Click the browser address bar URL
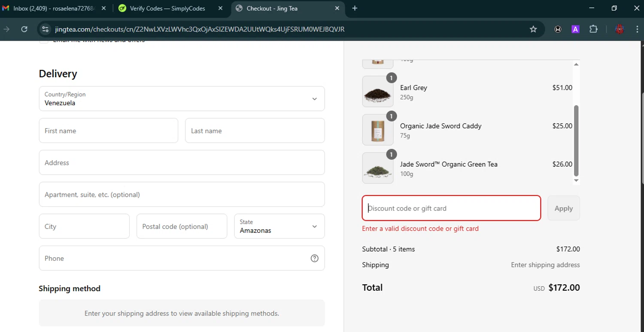Image resolution: width=644 pixels, height=332 pixels. 200,29
